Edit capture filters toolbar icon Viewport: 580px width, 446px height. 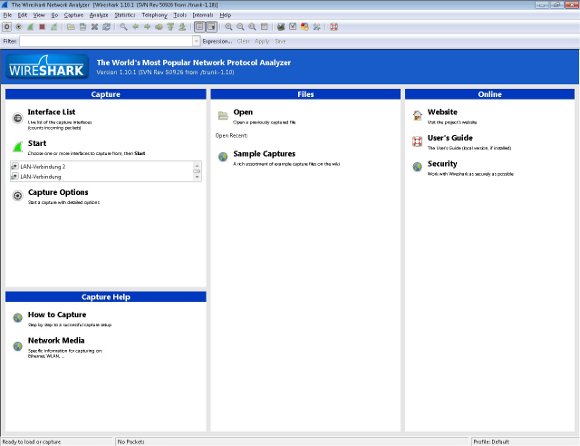point(281,27)
